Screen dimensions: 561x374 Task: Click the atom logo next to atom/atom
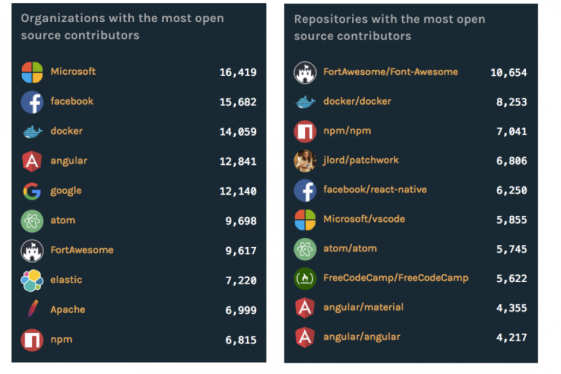[x=305, y=249]
